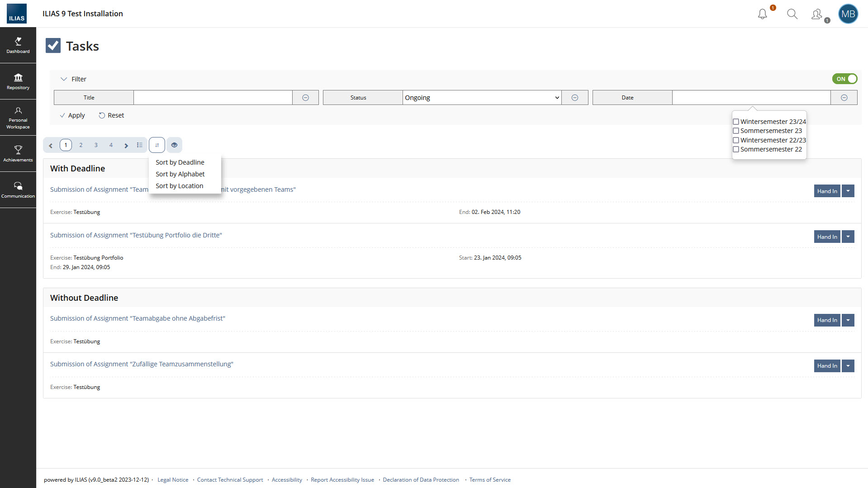
Task: Toggle the filter ON switch off
Action: 844,79
